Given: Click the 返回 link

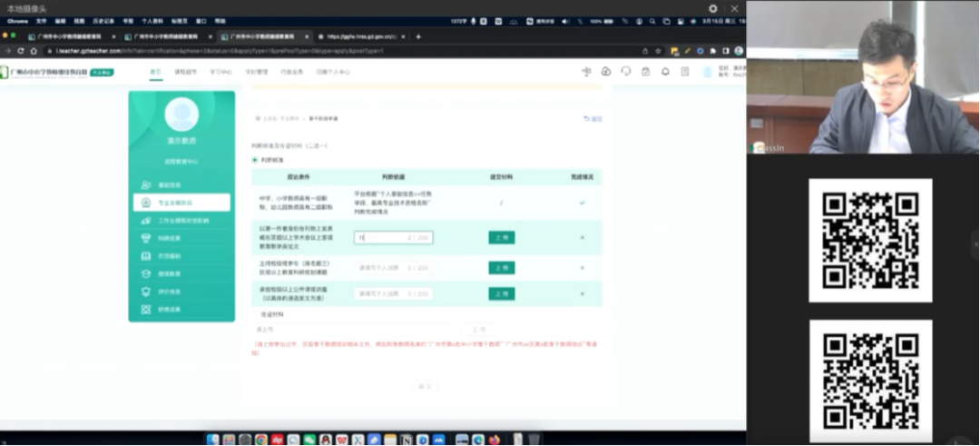Looking at the screenshot, I should tap(593, 118).
